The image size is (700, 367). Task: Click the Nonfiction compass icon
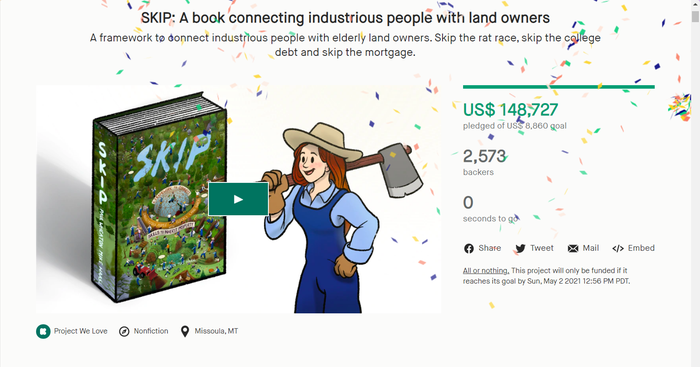click(124, 331)
